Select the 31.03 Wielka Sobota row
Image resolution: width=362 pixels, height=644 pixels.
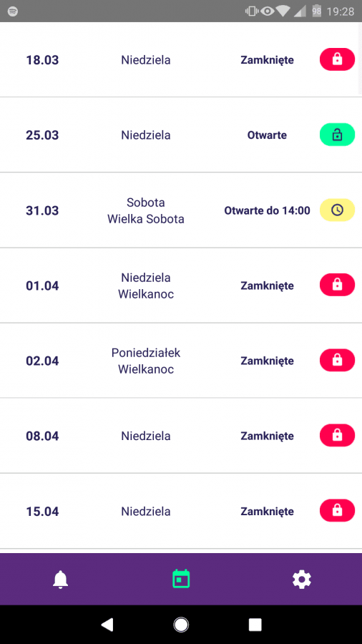click(x=181, y=210)
